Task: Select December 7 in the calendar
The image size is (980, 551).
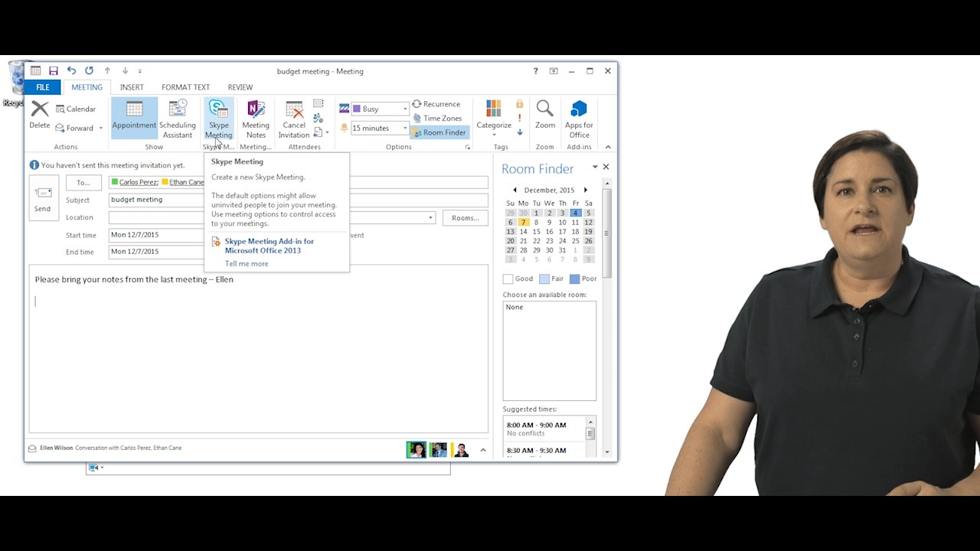Action: point(524,222)
